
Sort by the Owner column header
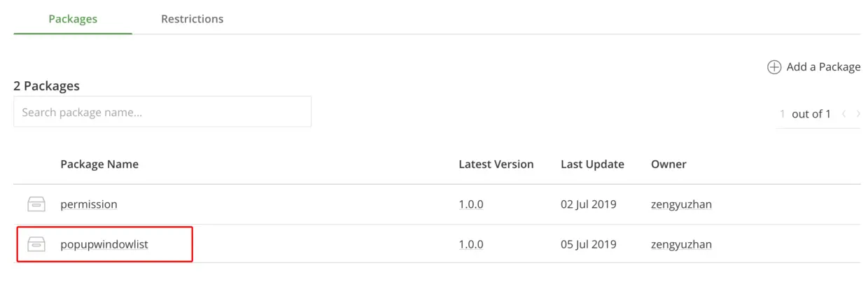pyautogui.click(x=668, y=164)
